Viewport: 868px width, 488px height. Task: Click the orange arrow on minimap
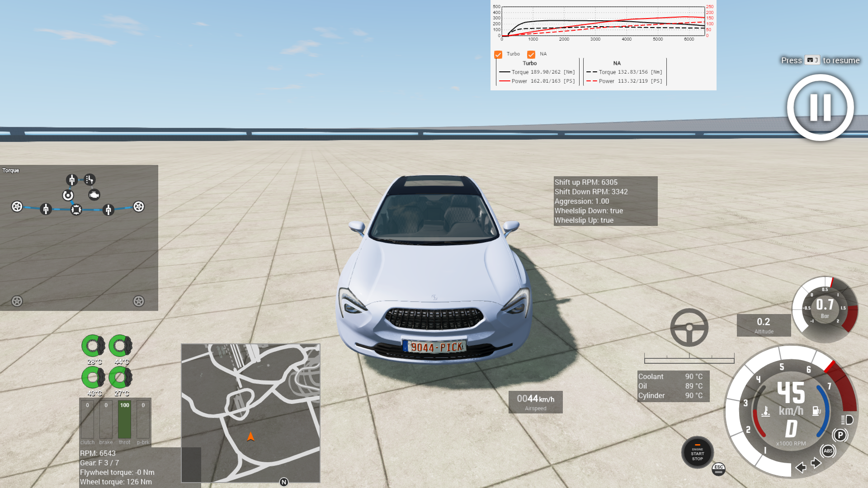[x=250, y=436]
